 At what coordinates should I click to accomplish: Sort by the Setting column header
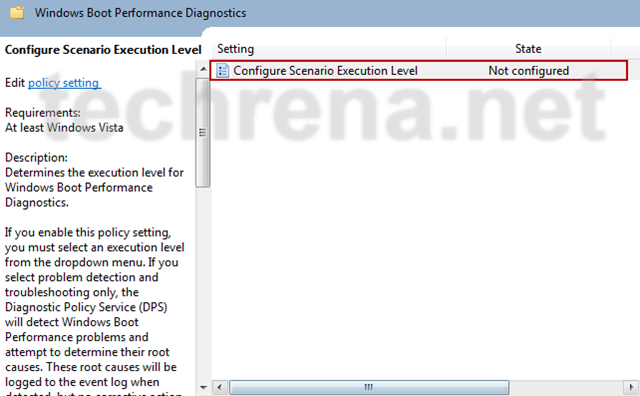[329, 49]
